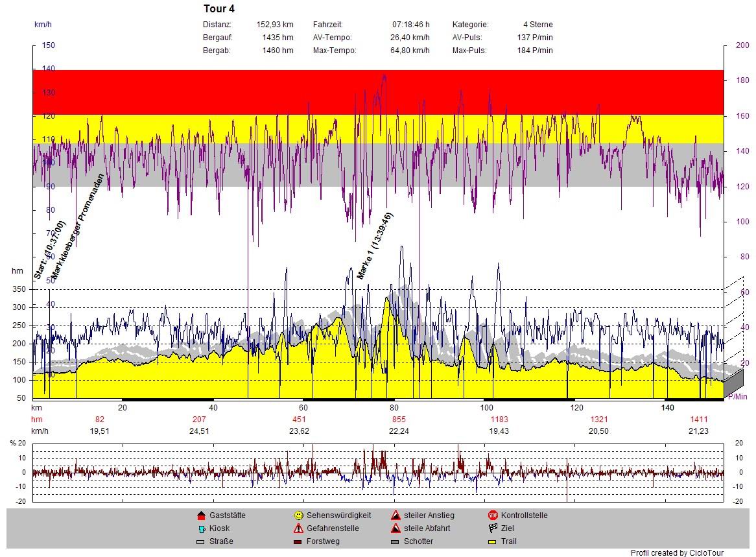Screen dimensions: 756x557
Task: Click the Profil created by CicloTour text
Action: pos(677,552)
